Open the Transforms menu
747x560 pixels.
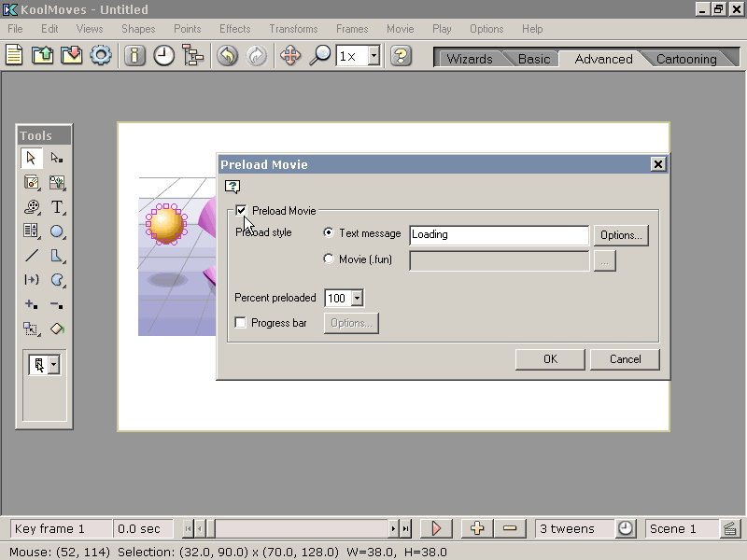pyautogui.click(x=293, y=29)
